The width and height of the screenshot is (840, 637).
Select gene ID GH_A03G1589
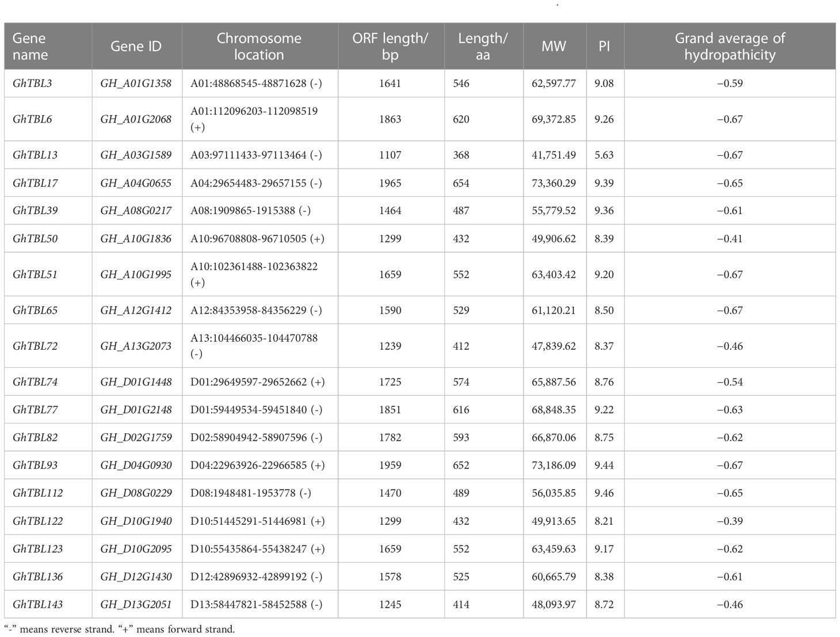click(136, 155)
